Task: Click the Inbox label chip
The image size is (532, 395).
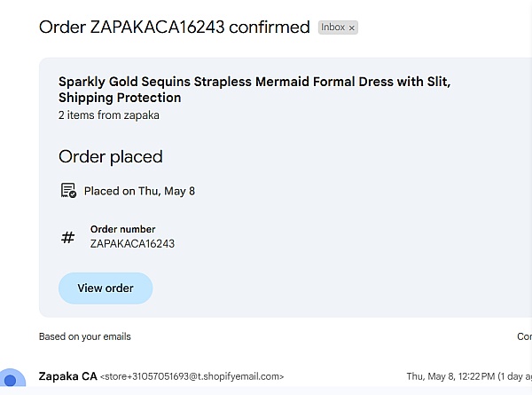Action: [333, 28]
